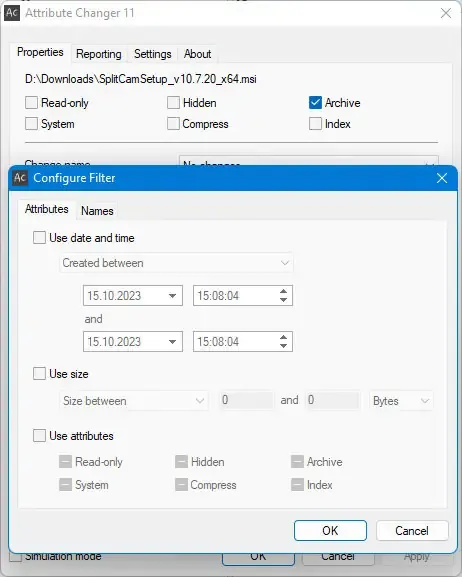462x577 pixels.
Task: Decrease the second time value with down arrow
Action: [x=283, y=346]
